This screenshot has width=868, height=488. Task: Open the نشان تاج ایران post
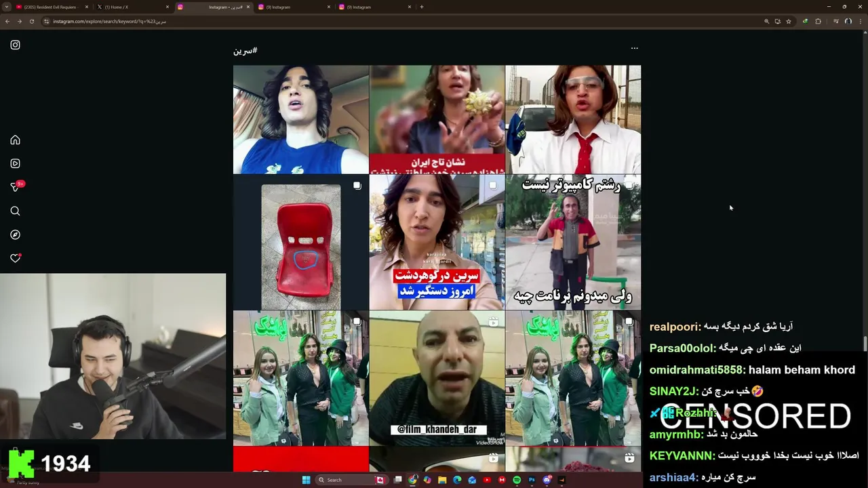click(437, 119)
